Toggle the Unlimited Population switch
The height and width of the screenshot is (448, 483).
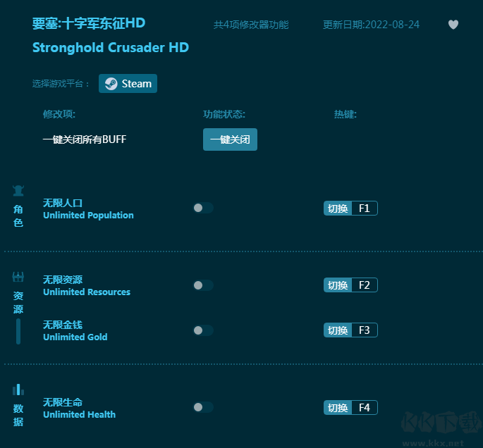202,208
